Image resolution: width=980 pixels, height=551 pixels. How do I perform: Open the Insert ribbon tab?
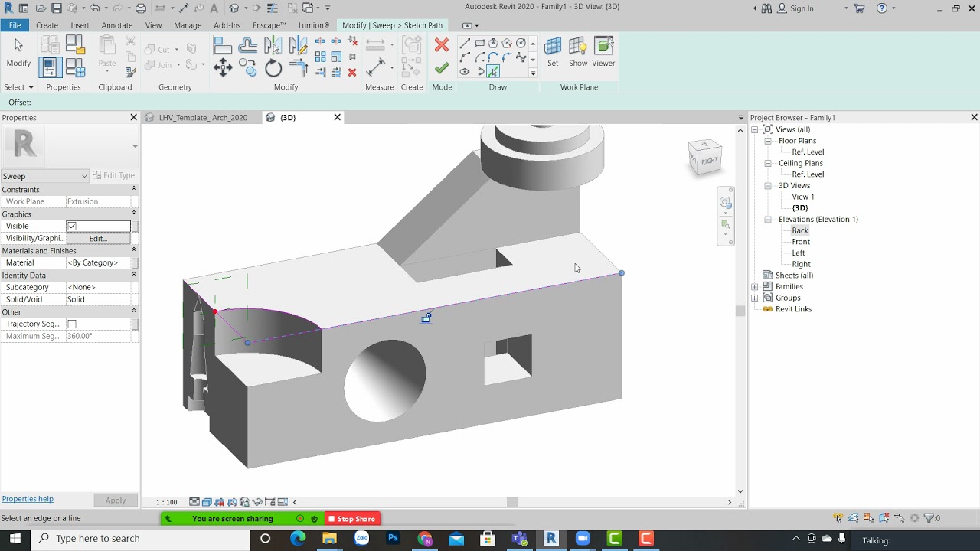click(x=80, y=25)
